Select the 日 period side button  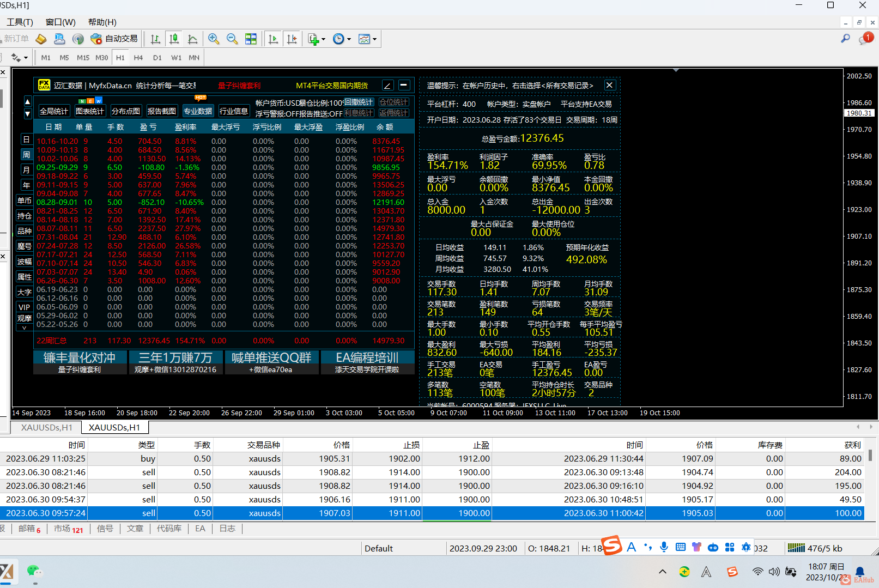(26, 140)
